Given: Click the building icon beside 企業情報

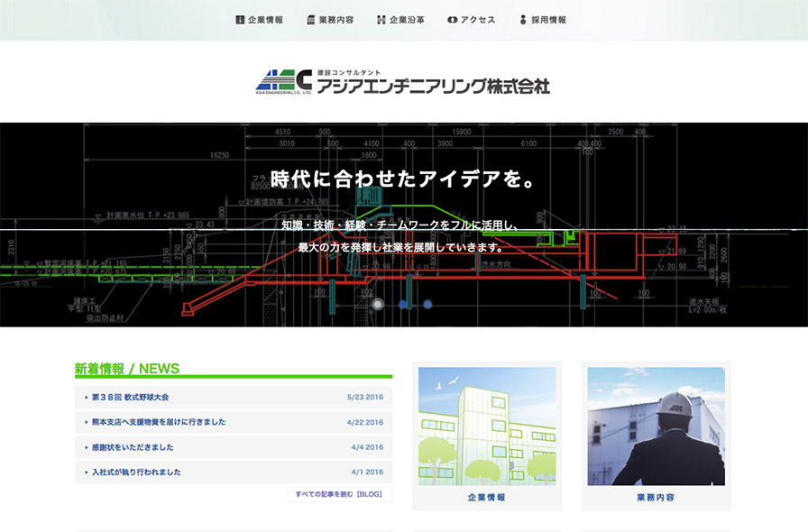Looking at the screenshot, I should coord(240,20).
